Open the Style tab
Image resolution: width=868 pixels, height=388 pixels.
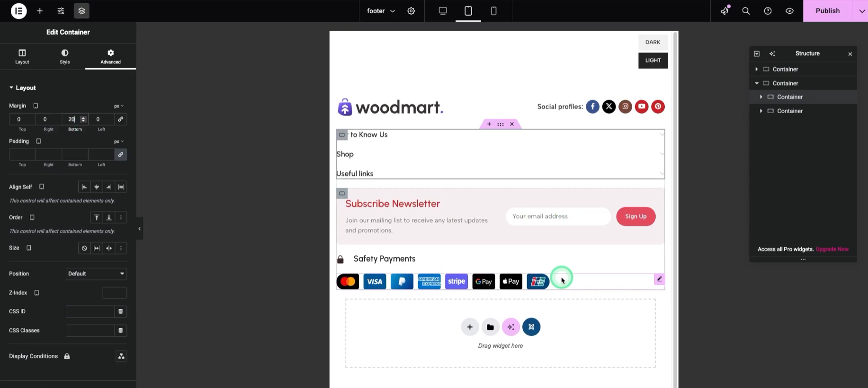point(65,56)
